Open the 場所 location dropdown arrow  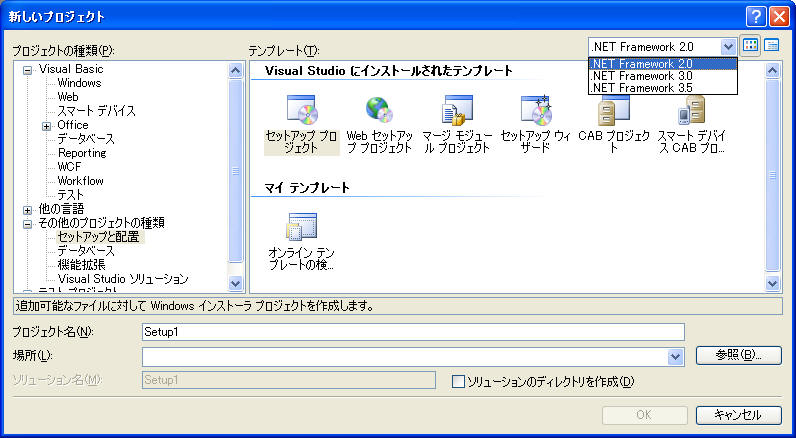pos(675,357)
